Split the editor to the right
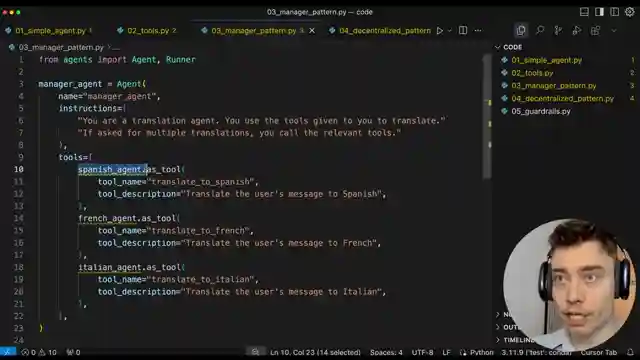 [463, 31]
